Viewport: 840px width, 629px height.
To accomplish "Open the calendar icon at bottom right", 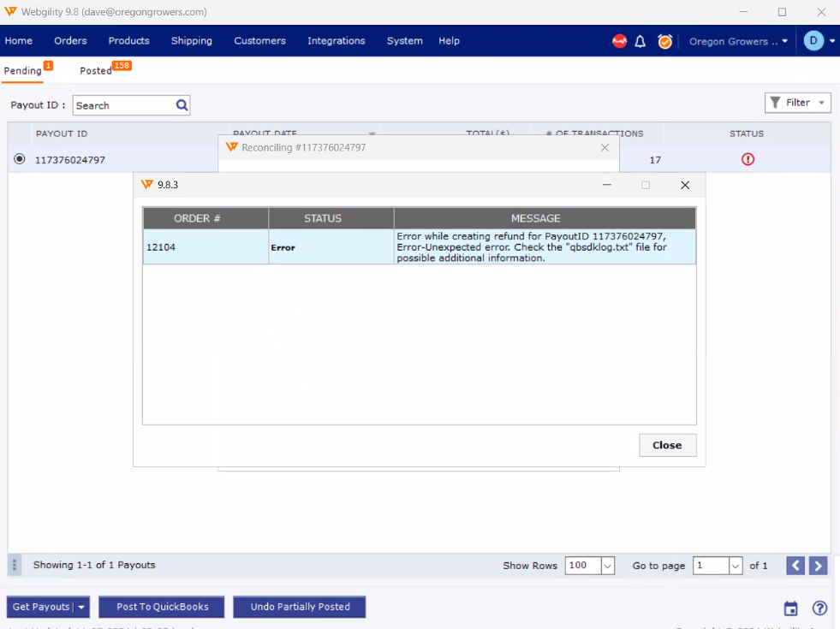I will coord(790,608).
